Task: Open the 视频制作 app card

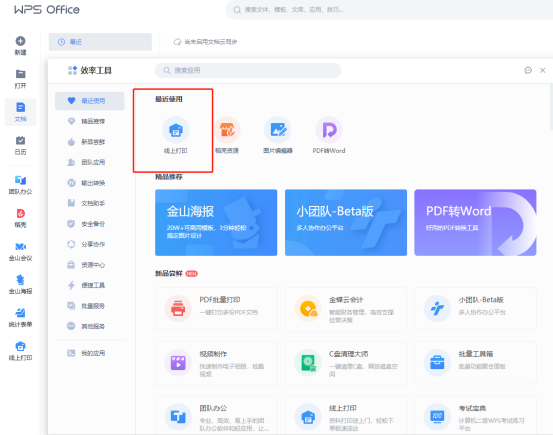Action: coord(216,363)
